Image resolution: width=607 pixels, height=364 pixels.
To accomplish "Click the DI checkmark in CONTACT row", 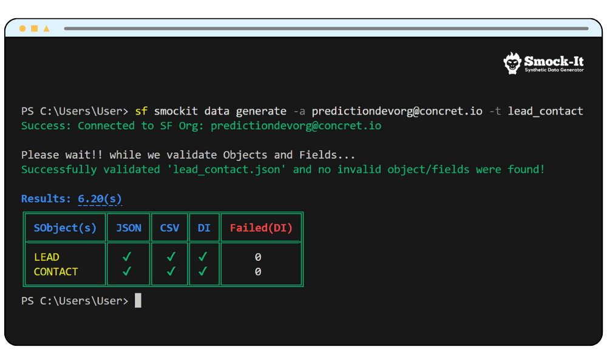I will coord(203,272).
